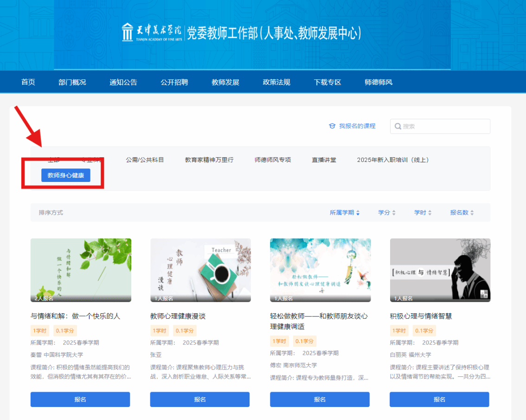This screenshot has width=526, height=420.
Task: Select the 直播讲堂 category filter
Action: coord(324,160)
